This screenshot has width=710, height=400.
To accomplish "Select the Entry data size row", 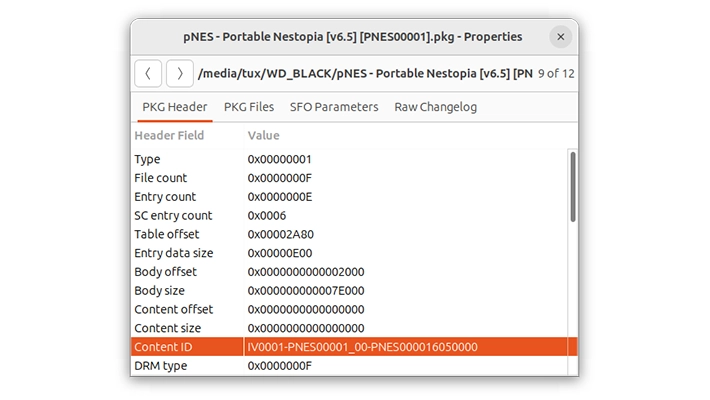I will [x=349, y=253].
